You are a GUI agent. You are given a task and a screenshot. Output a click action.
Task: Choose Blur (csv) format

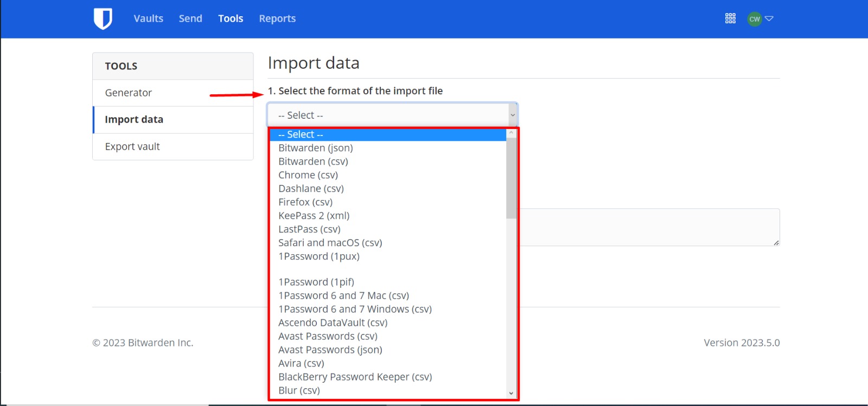point(388,390)
